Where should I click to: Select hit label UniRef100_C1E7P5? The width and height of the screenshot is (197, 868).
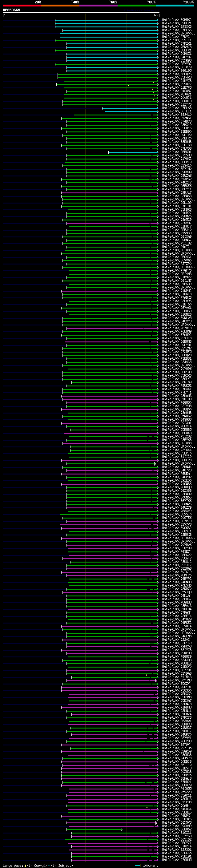176,88
